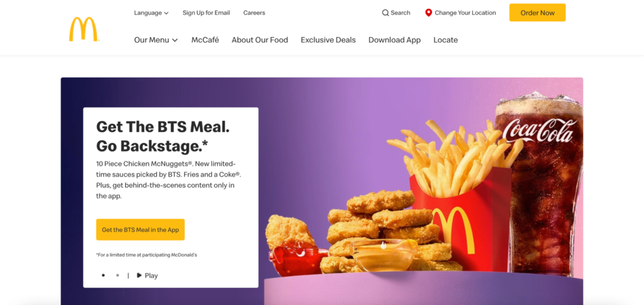Screen dimensions: 644x305
Task: Click the Locate nav link
Action: [x=446, y=40]
